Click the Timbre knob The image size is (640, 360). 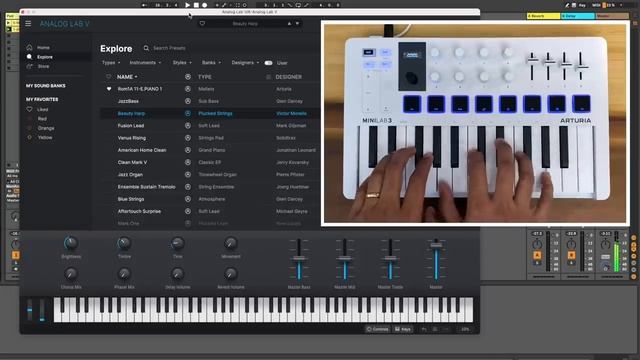[x=124, y=243]
